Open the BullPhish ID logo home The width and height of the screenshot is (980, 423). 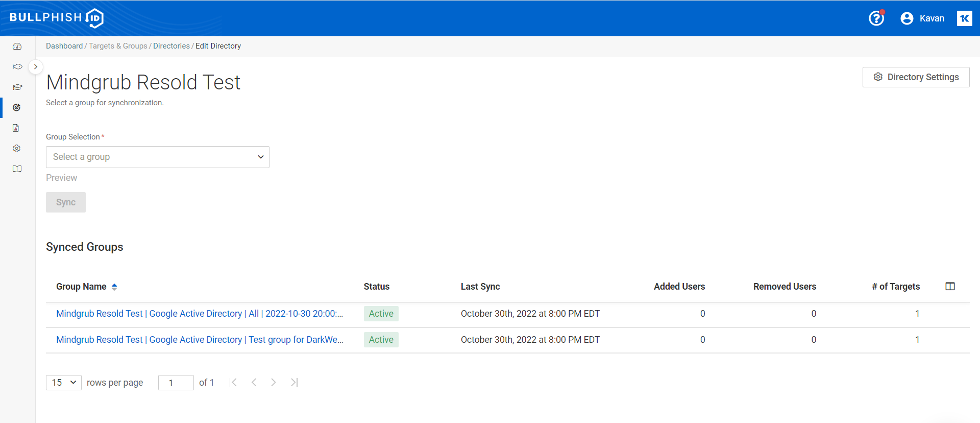coord(57,18)
